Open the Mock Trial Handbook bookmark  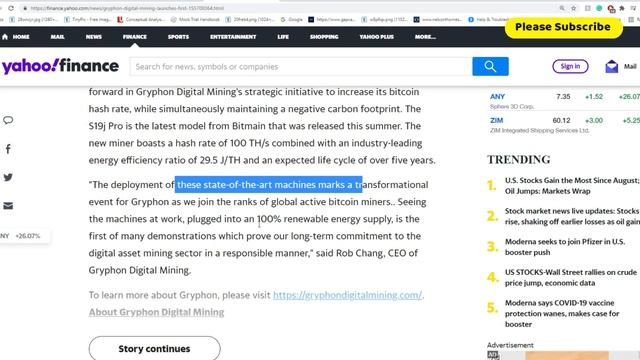click(195, 19)
